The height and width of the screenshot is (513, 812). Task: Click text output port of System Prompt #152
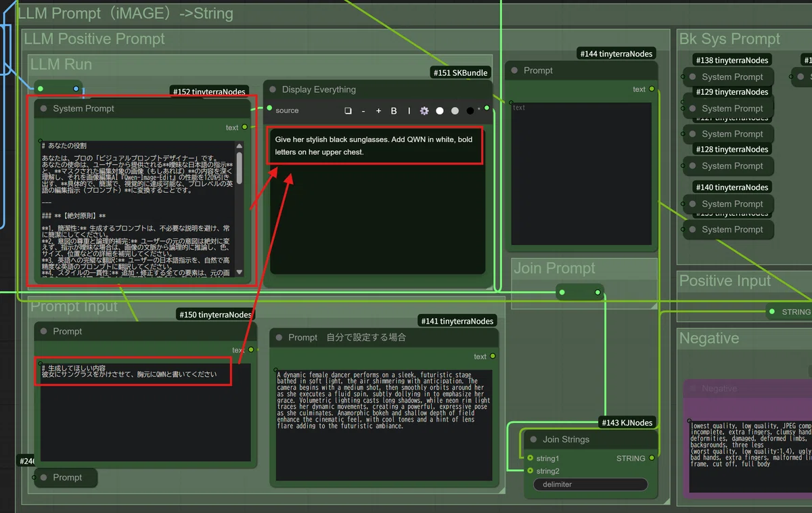[x=245, y=127]
